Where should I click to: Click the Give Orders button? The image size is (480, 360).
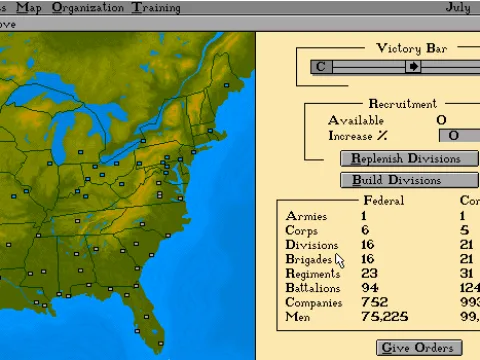(419, 348)
